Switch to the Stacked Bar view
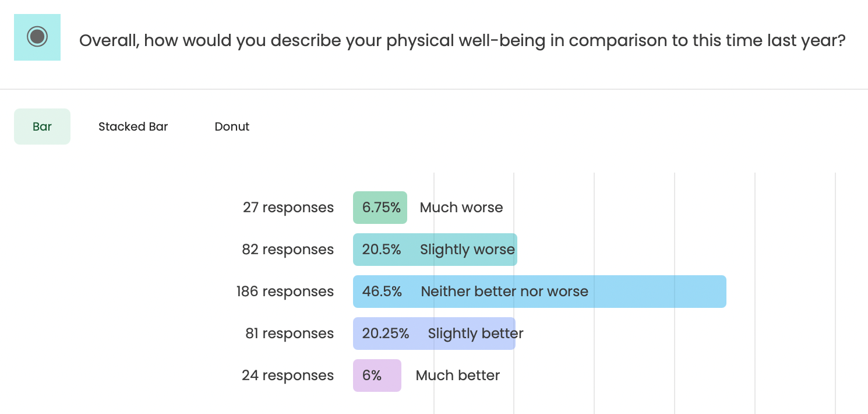The image size is (868, 414). click(x=133, y=127)
